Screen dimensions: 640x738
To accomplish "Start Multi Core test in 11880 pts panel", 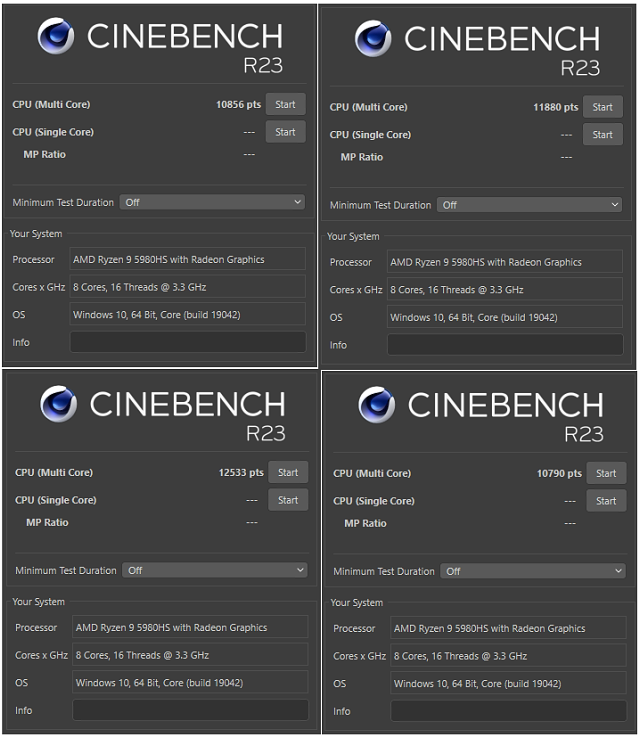I will pos(603,107).
